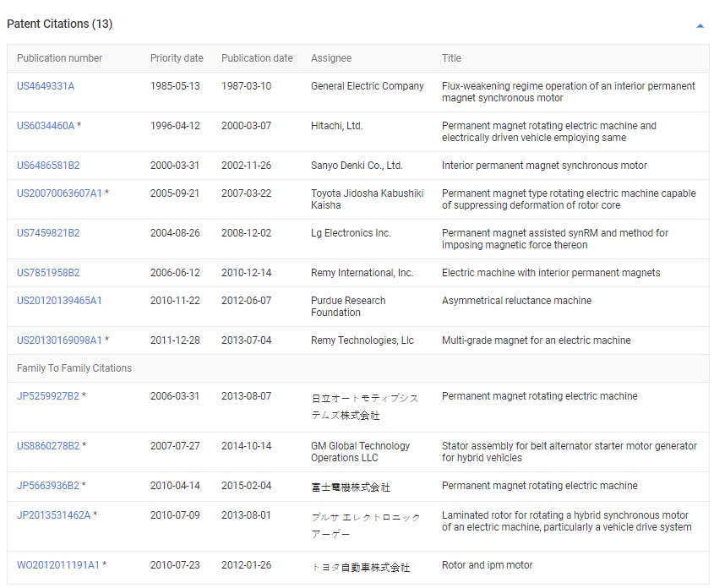Open patent link US4649331A
714x588 pixels.
point(46,86)
